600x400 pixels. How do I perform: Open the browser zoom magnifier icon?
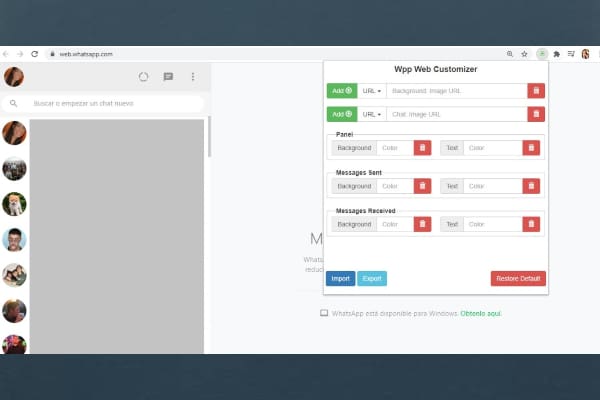[510, 54]
